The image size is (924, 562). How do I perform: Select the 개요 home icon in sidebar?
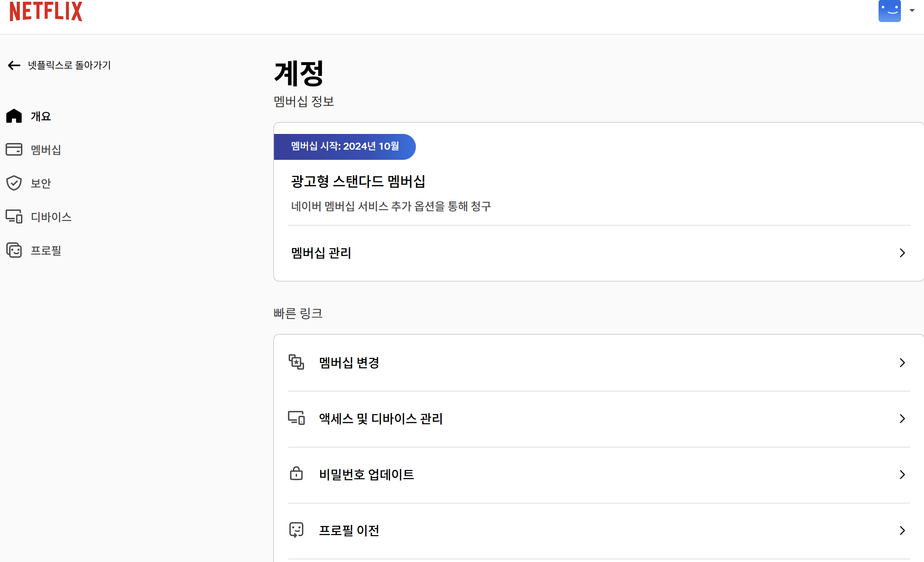(14, 116)
